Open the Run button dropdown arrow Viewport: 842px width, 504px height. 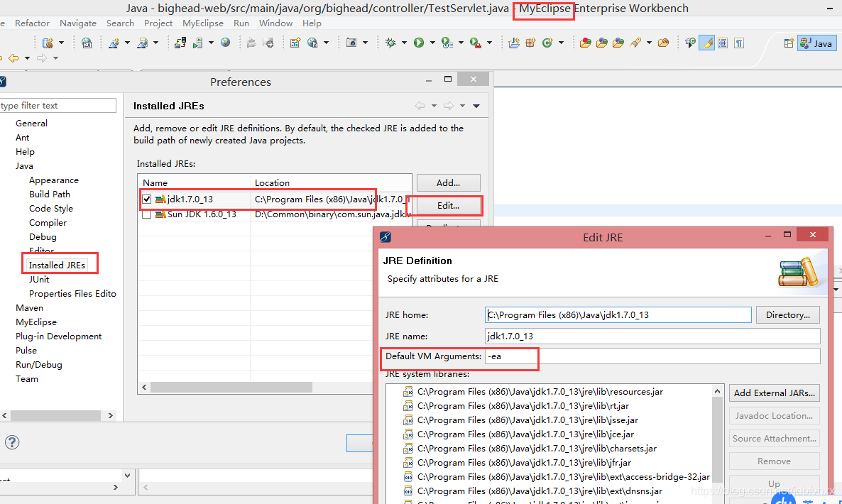click(432, 43)
